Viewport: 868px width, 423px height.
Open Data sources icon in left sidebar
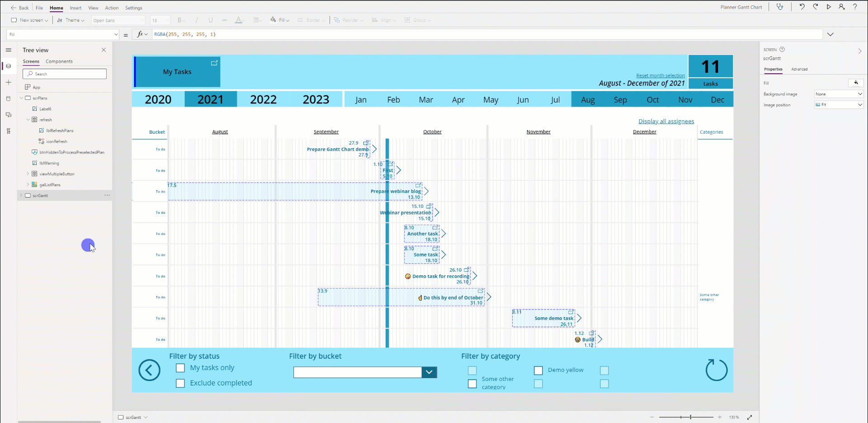coord(9,99)
